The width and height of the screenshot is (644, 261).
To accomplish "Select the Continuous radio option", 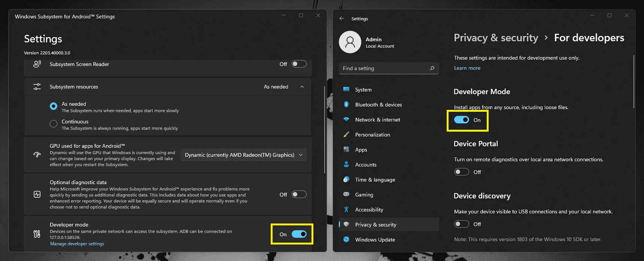I will click(x=54, y=124).
